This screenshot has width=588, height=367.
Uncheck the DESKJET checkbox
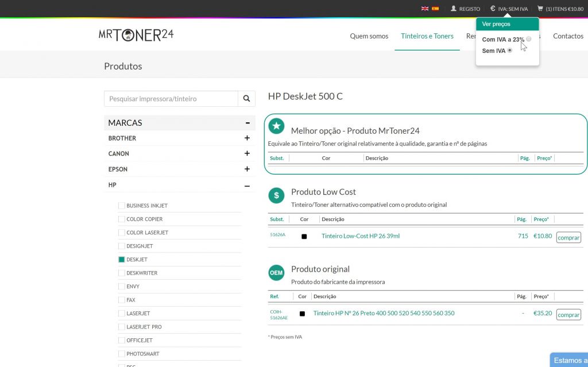(x=122, y=260)
